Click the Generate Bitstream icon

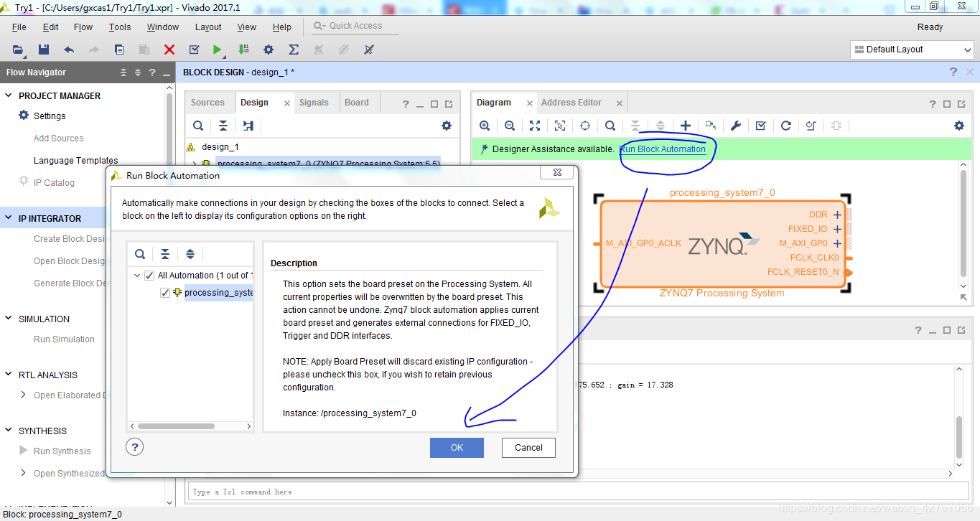[243, 50]
